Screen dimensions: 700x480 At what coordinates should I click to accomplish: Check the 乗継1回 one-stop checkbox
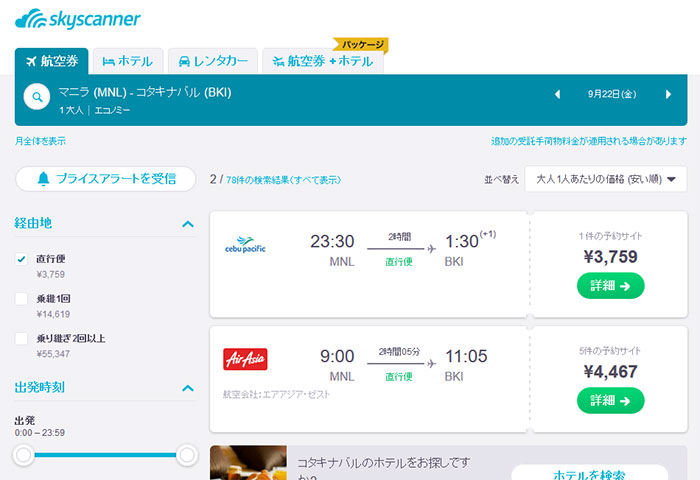21,299
